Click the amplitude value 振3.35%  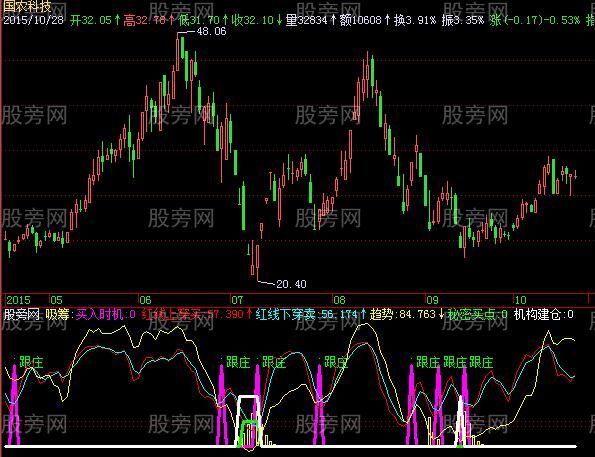tap(463, 20)
